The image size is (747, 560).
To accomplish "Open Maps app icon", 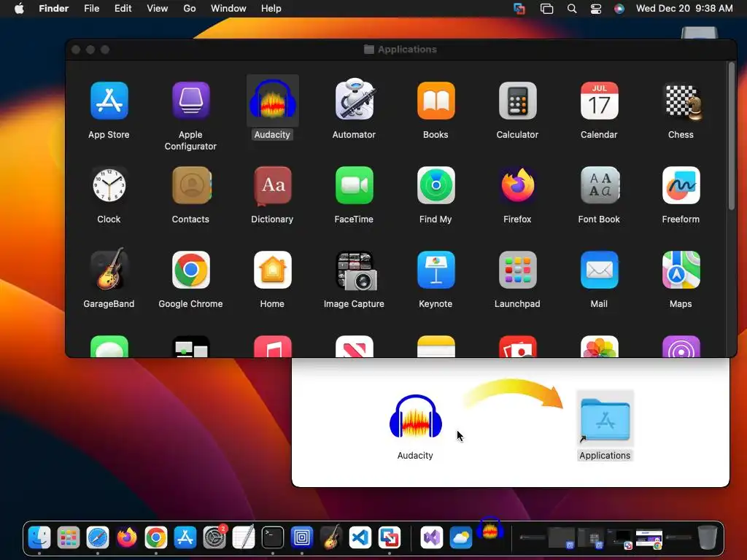I will [681, 270].
